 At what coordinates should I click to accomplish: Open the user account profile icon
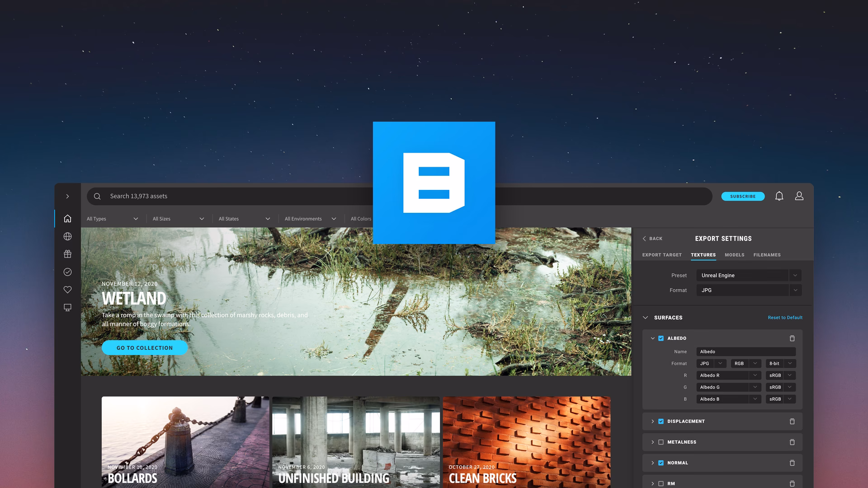point(799,196)
